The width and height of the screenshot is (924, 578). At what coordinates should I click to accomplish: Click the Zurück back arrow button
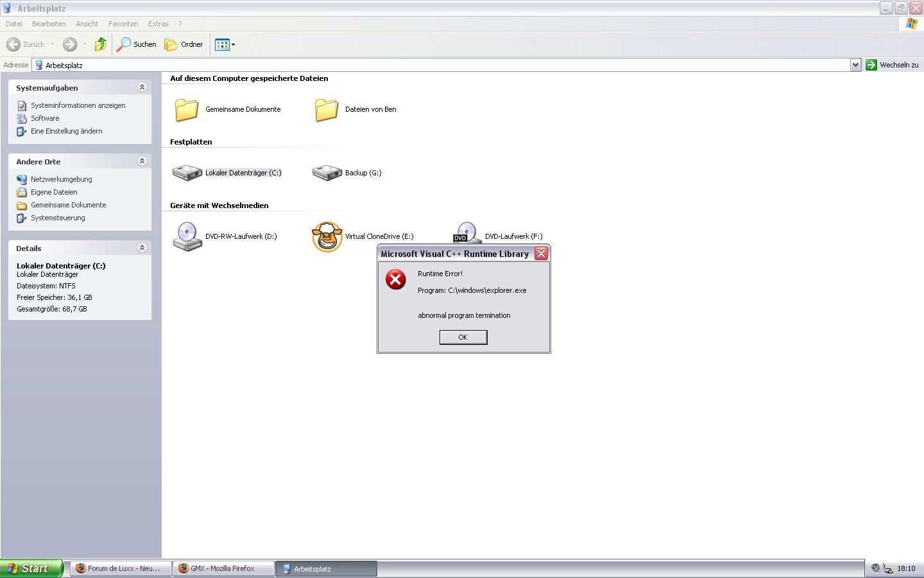pos(26,44)
